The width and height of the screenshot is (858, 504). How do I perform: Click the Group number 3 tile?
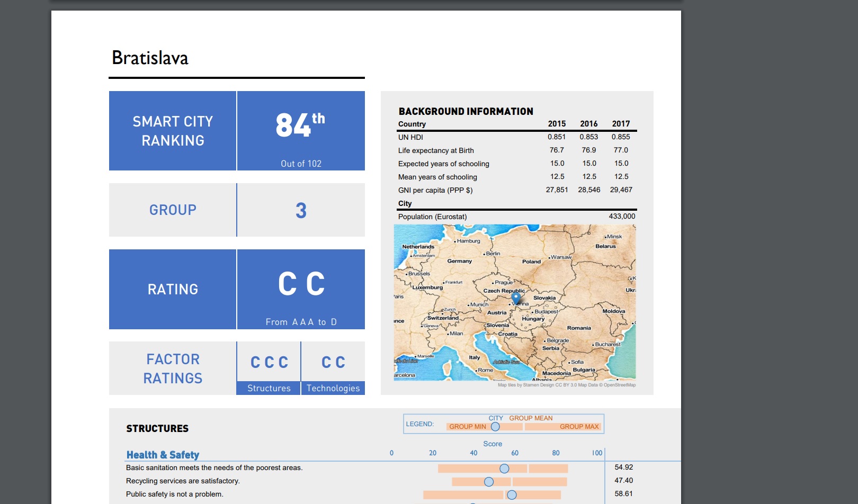pyautogui.click(x=301, y=210)
